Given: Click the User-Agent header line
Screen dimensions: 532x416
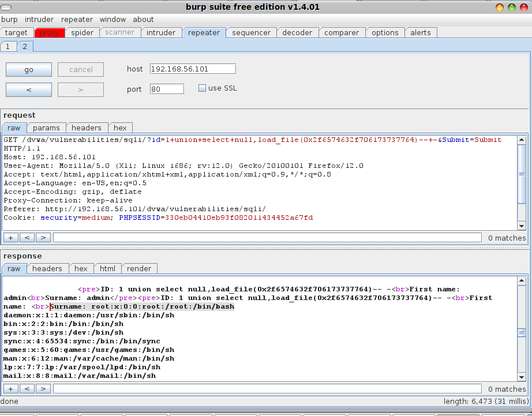Looking at the screenshot, I should (183, 166).
